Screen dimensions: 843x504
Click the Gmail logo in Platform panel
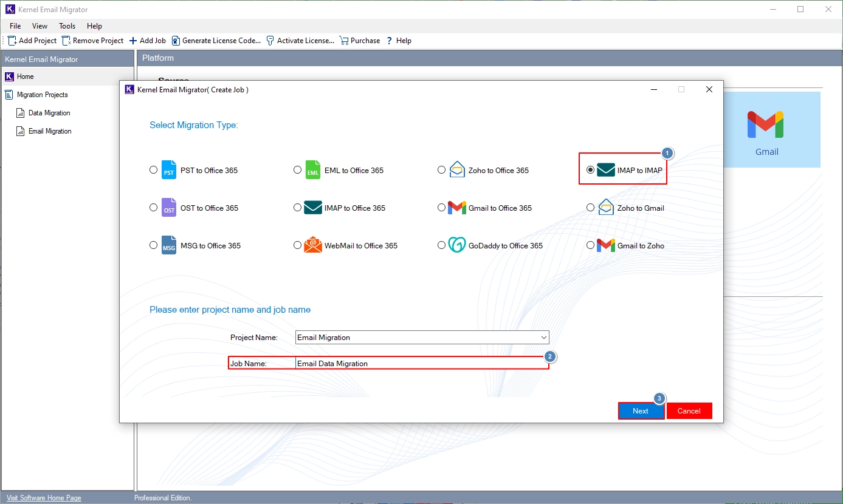point(765,124)
